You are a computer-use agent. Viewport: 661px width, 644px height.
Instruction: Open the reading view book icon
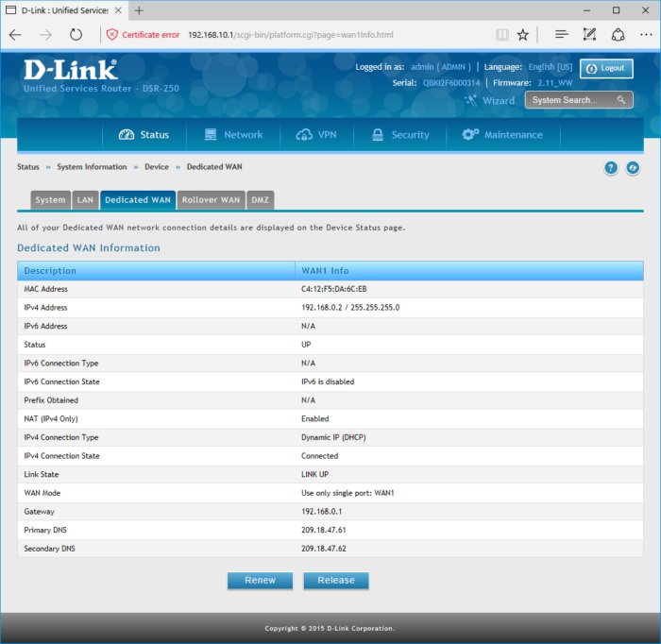tap(502, 34)
